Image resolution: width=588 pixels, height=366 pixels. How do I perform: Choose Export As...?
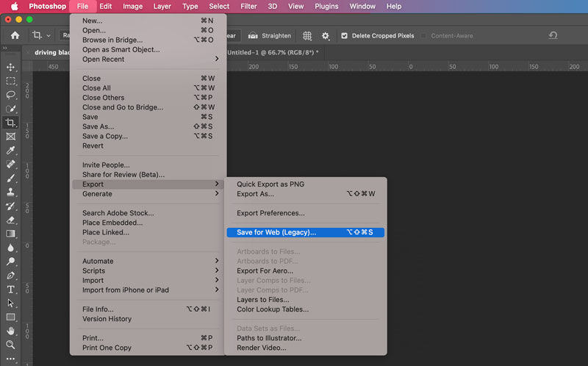(305, 194)
